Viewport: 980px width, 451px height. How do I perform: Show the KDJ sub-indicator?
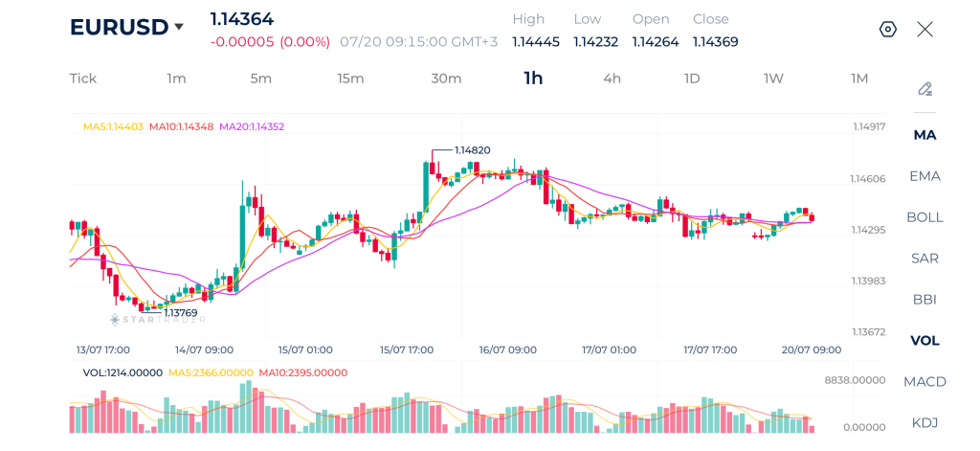coord(925,423)
